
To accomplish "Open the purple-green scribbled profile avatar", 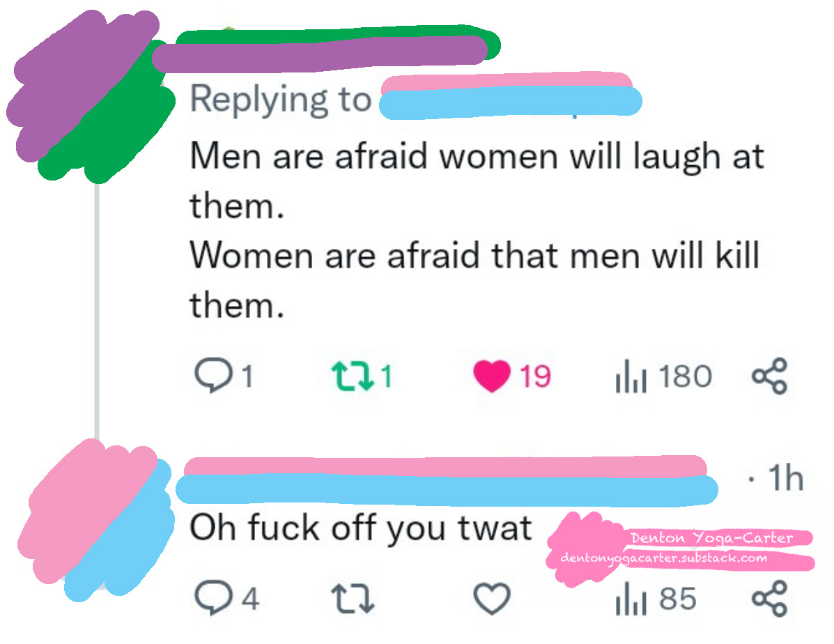I will pyautogui.click(x=91, y=95).
